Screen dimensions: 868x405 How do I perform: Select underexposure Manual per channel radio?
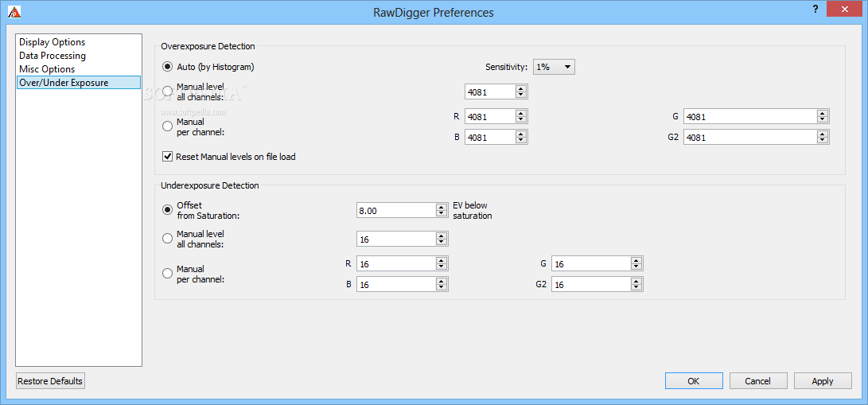tap(168, 274)
